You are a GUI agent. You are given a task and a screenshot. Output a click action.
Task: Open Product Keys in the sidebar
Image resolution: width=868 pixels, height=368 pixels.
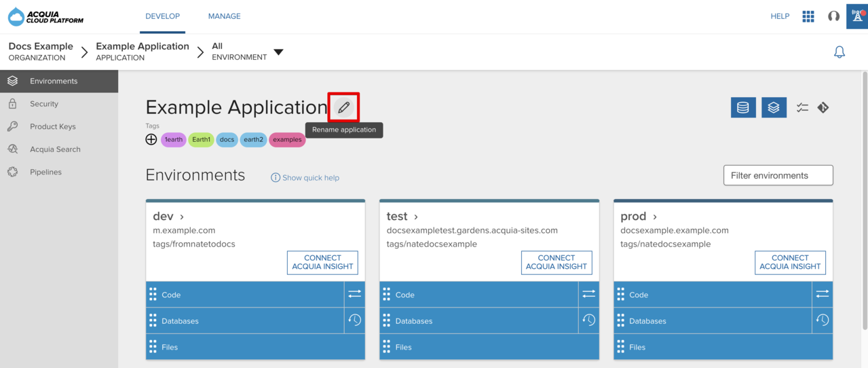tap(59, 126)
